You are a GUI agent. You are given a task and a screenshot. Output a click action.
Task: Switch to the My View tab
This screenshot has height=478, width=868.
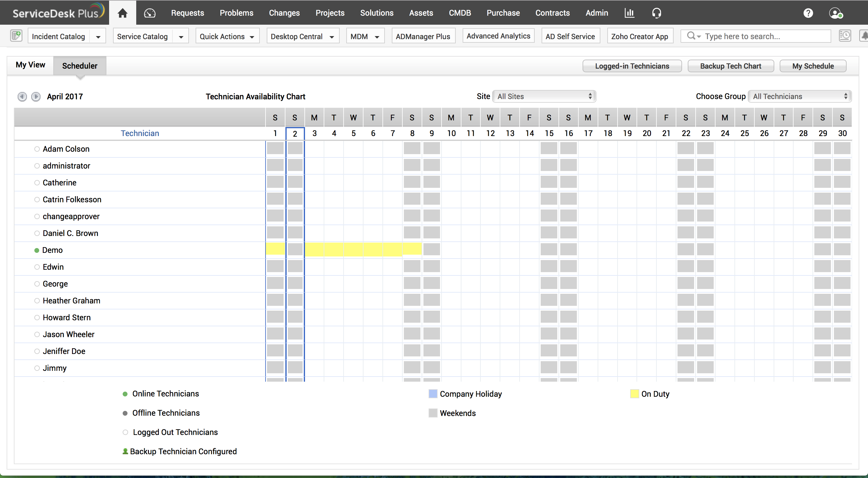tap(30, 65)
